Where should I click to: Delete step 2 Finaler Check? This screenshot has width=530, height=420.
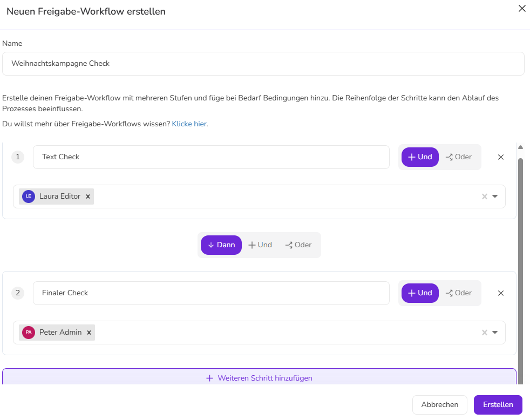tap(500, 293)
